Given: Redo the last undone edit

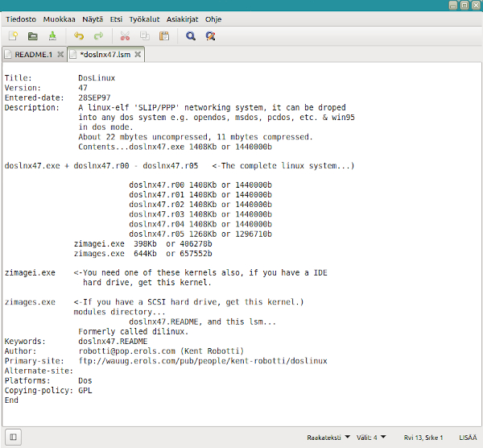Looking at the screenshot, I should [x=98, y=36].
